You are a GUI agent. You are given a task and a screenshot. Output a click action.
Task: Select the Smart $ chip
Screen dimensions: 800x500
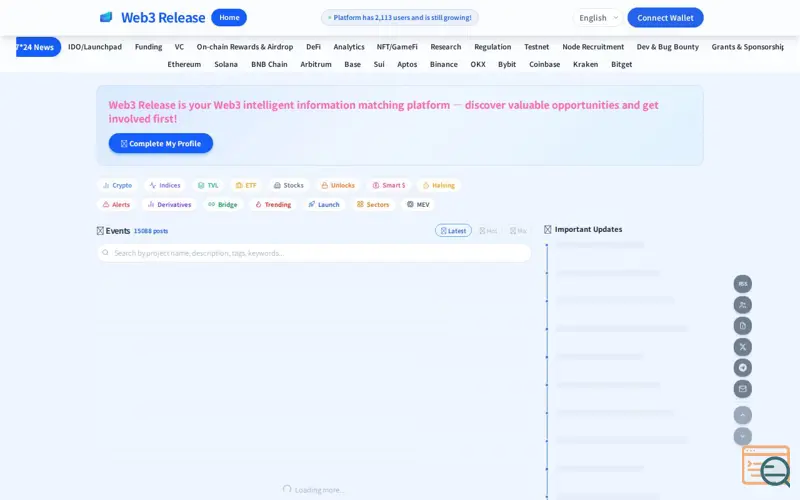(x=389, y=185)
